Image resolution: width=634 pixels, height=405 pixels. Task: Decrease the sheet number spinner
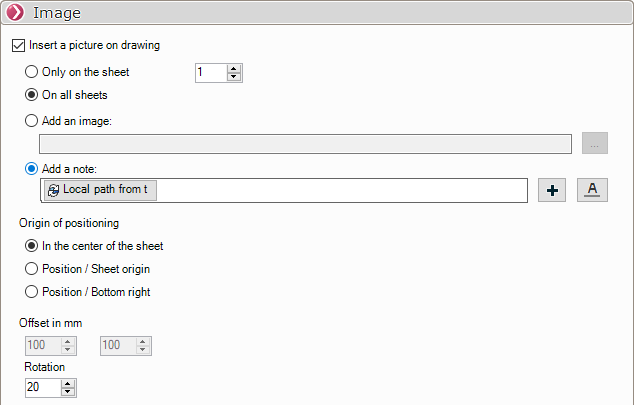coord(234,77)
